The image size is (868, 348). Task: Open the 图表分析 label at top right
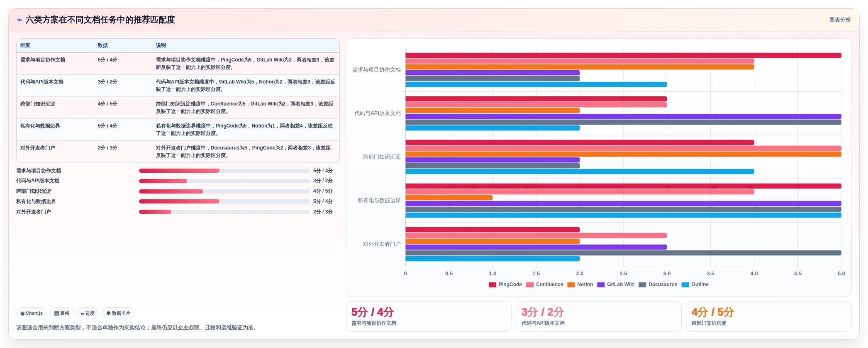click(840, 20)
